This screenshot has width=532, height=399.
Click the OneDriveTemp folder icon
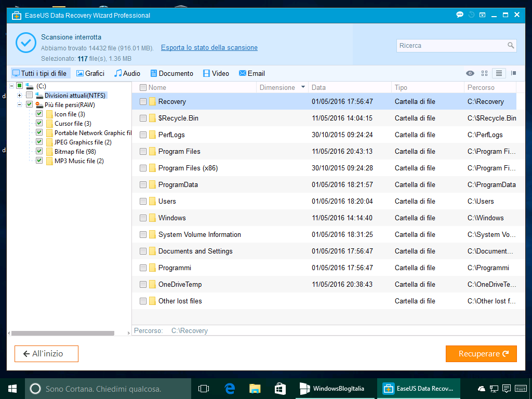(x=152, y=284)
